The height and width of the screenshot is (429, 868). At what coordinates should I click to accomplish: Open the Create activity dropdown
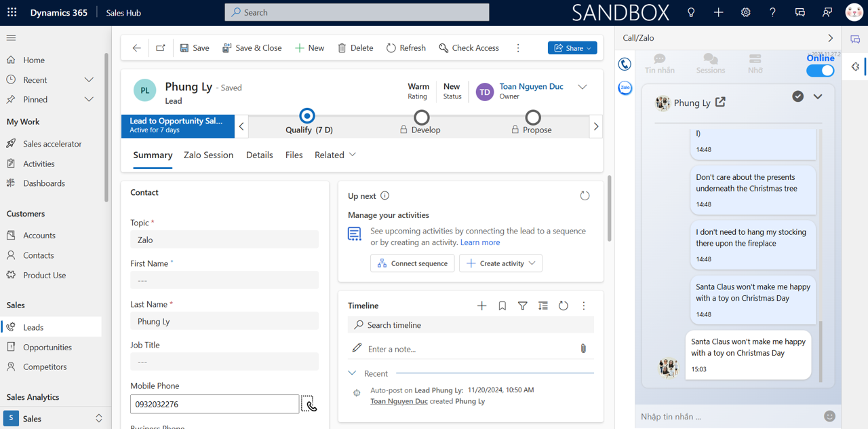(500, 263)
